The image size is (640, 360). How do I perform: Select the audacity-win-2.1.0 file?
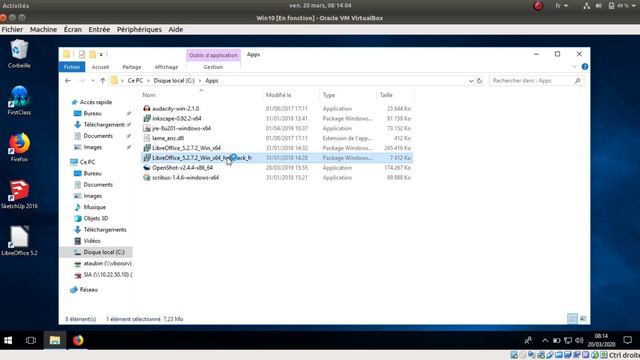click(x=176, y=109)
